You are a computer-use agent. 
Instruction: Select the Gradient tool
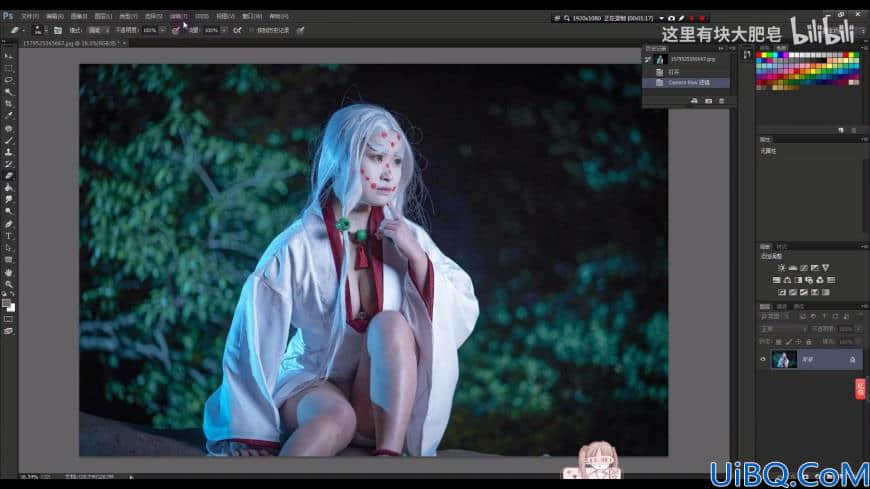click(8, 188)
